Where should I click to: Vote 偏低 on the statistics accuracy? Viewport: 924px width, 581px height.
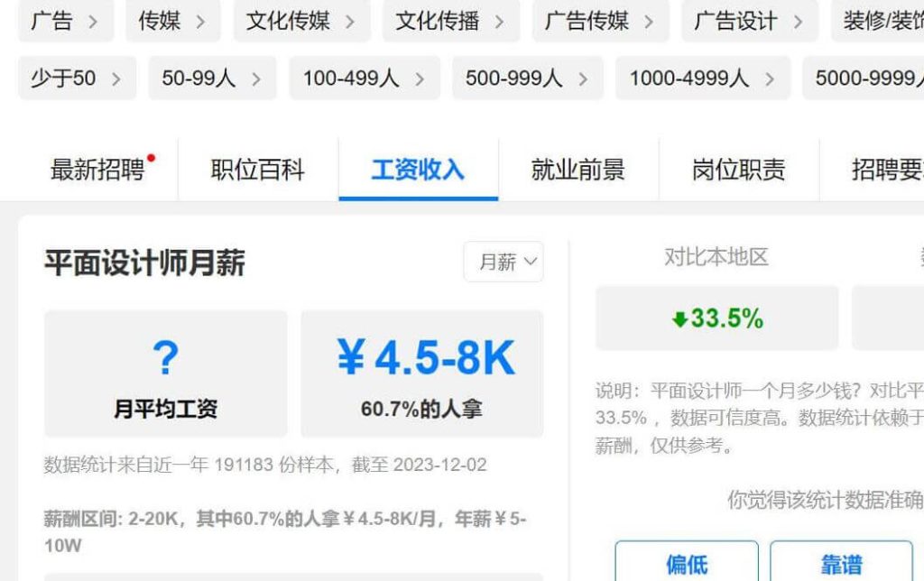point(687,563)
